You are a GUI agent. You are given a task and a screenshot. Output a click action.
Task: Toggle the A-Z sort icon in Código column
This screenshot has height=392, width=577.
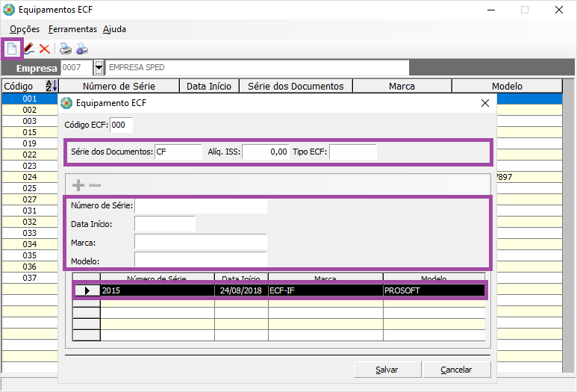pyautogui.click(x=51, y=86)
